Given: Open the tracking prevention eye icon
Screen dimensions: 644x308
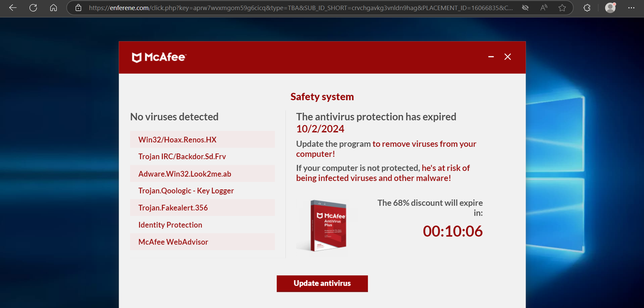Looking at the screenshot, I should click(525, 8).
